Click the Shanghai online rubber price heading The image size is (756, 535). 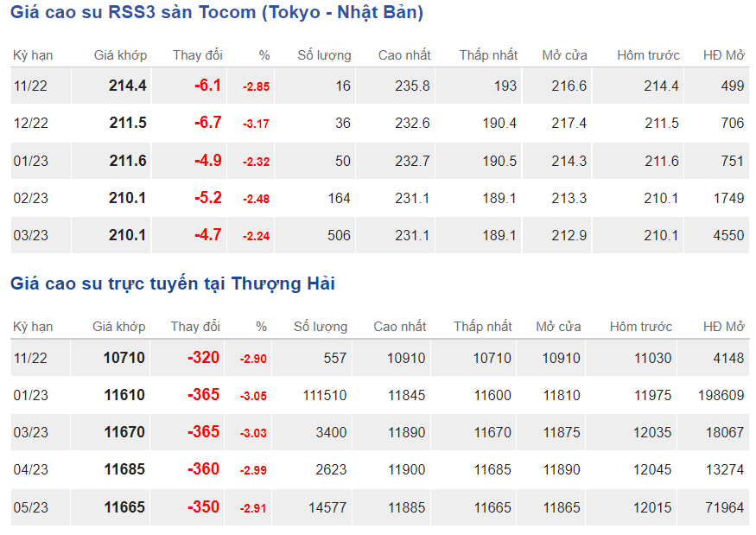172,283
